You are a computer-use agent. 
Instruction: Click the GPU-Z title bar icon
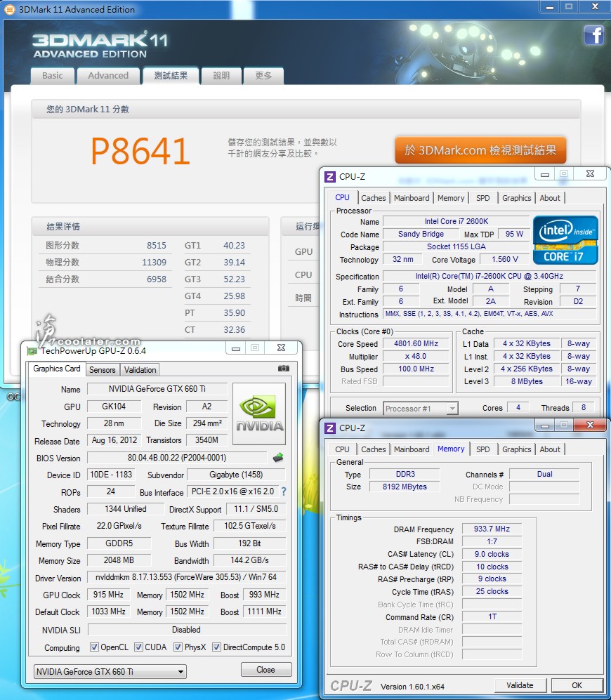tap(32, 351)
